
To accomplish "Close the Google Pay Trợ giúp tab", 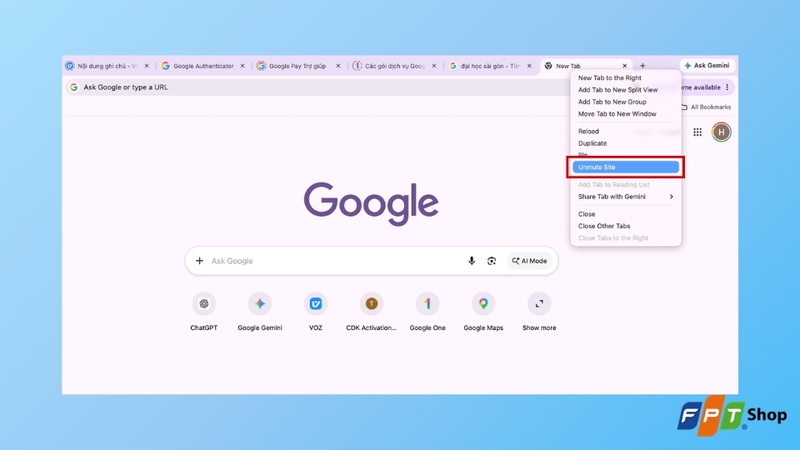I will click(338, 66).
